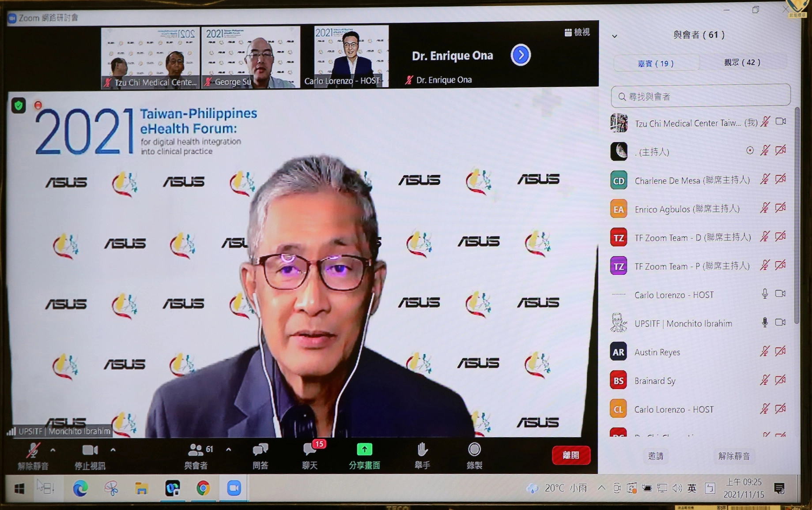Select participant row 'Enrico Agbulos'
The image size is (812, 510).
[699, 209]
